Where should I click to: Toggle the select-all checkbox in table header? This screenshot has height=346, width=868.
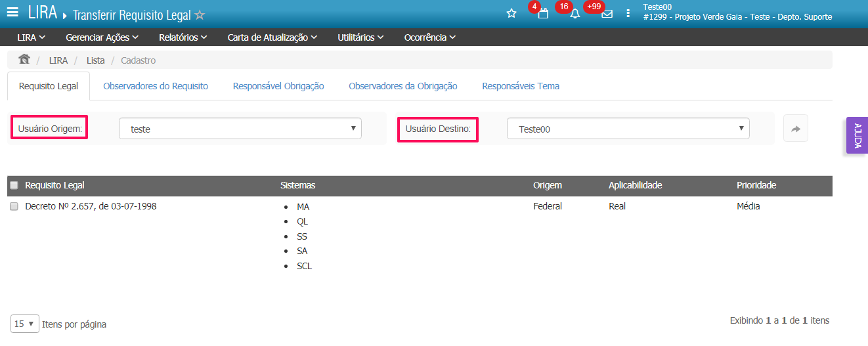point(14,186)
